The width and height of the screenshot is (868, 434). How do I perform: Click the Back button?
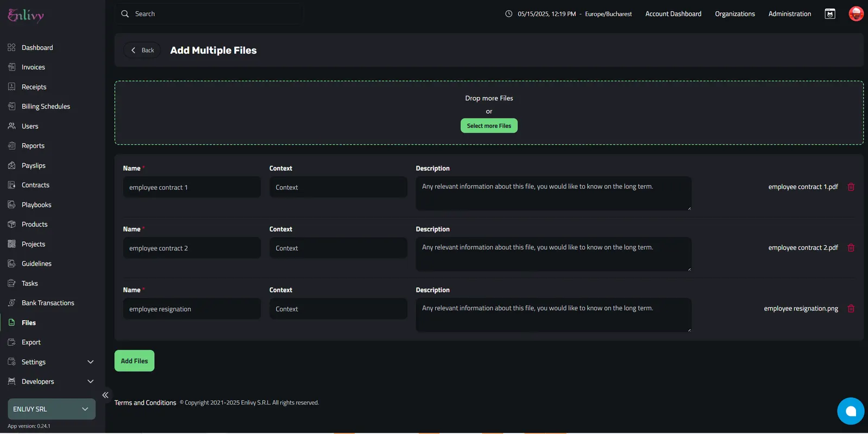(x=143, y=50)
